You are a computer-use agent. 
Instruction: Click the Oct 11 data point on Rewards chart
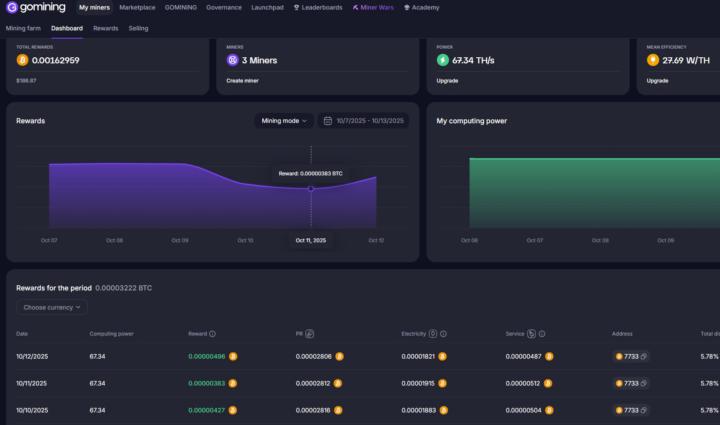311,189
